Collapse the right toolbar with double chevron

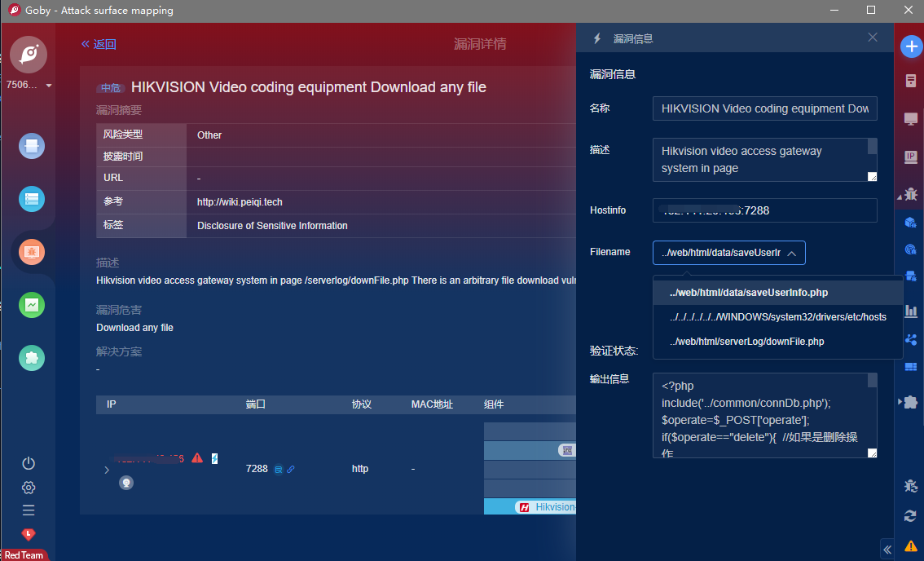[x=887, y=549]
